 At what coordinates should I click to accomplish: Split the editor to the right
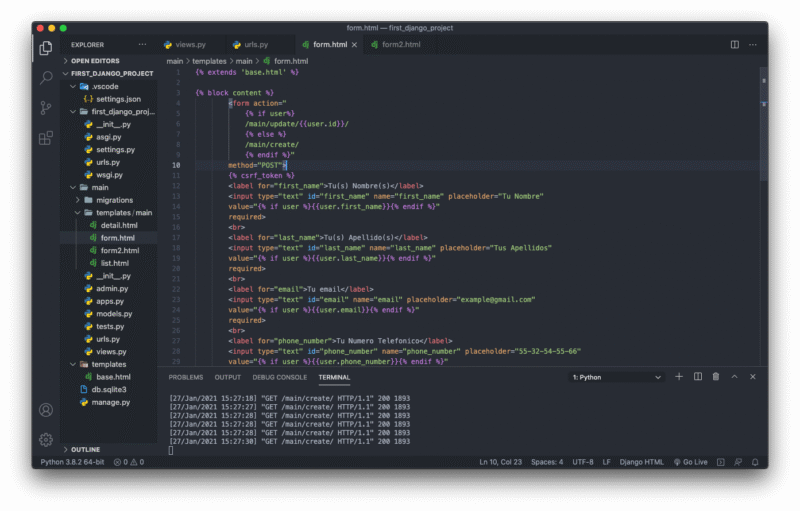[735, 45]
